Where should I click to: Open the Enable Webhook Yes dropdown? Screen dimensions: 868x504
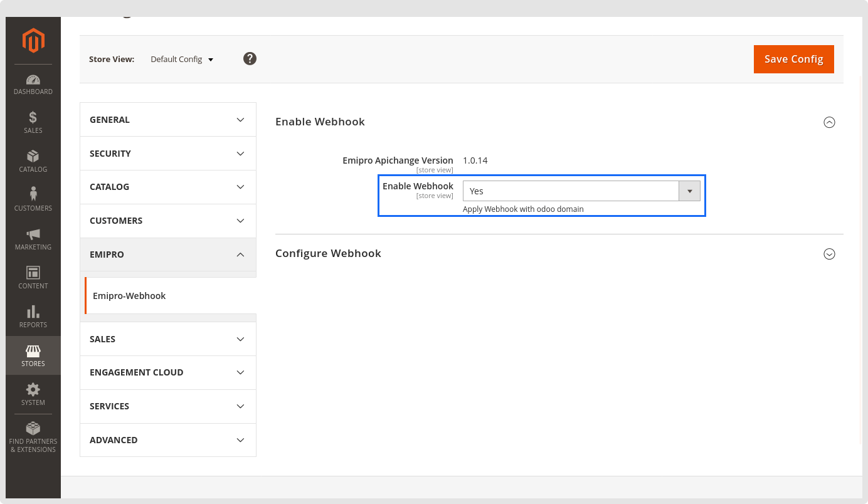point(581,191)
